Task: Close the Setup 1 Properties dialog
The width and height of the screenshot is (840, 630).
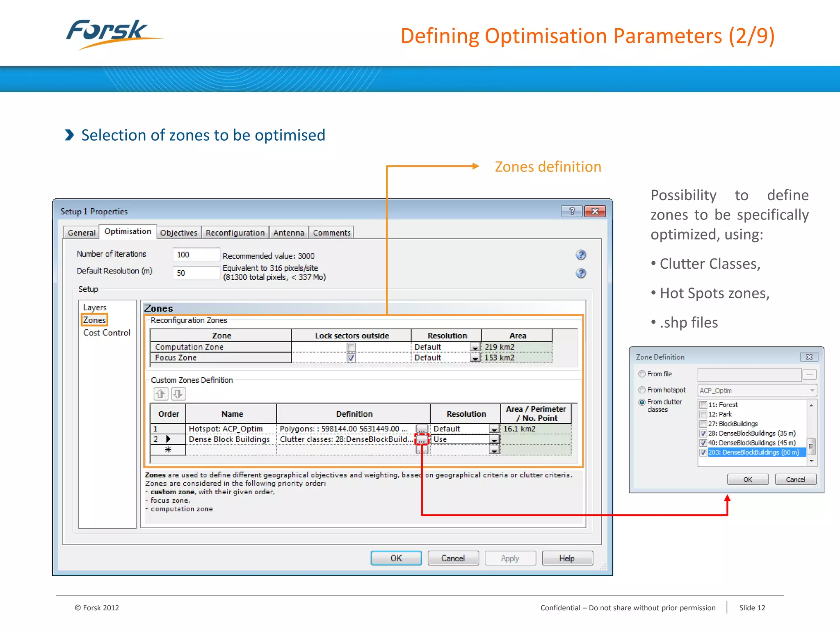Action: [x=595, y=211]
